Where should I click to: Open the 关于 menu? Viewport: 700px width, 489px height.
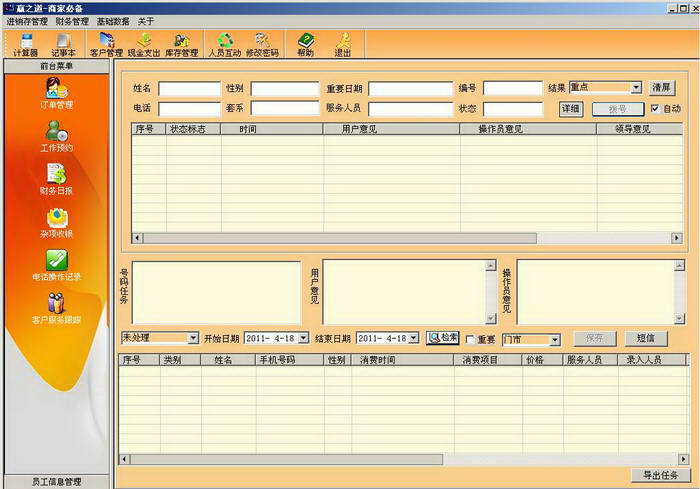pos(146,21)
